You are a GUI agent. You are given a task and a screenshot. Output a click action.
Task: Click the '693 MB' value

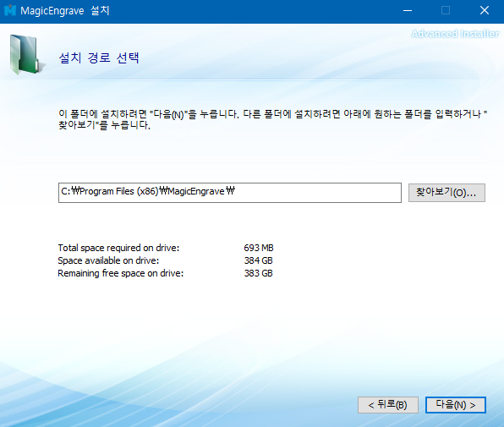tap(259, 248)
